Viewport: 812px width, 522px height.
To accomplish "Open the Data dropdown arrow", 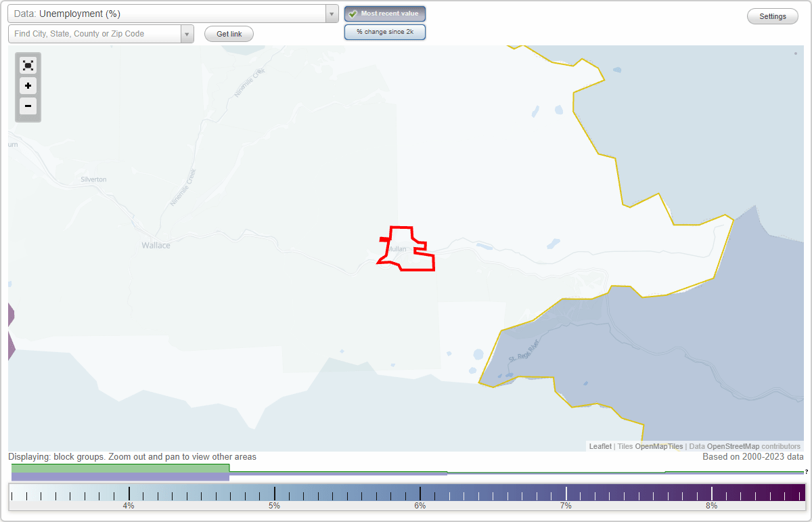I will [x=332, y=14].
